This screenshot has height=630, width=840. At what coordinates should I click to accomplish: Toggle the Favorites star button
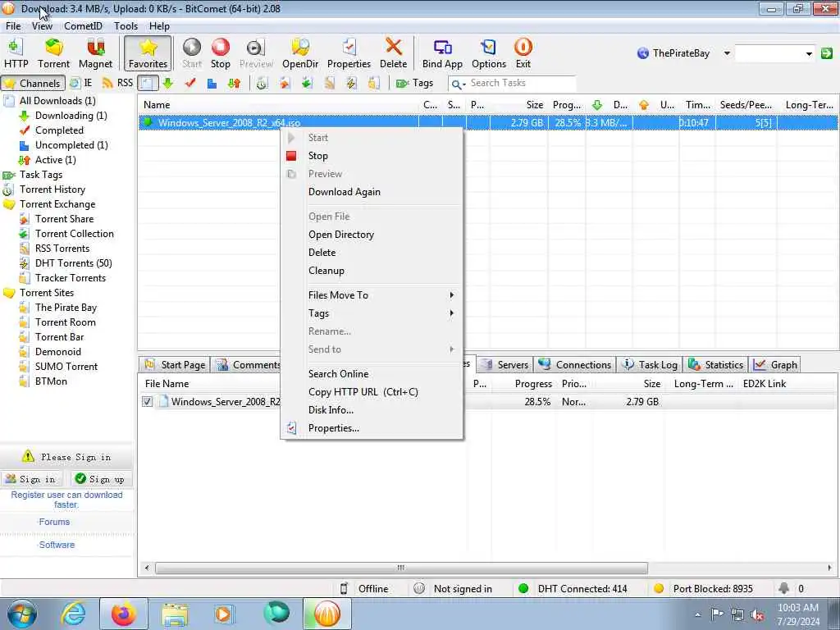148,53
